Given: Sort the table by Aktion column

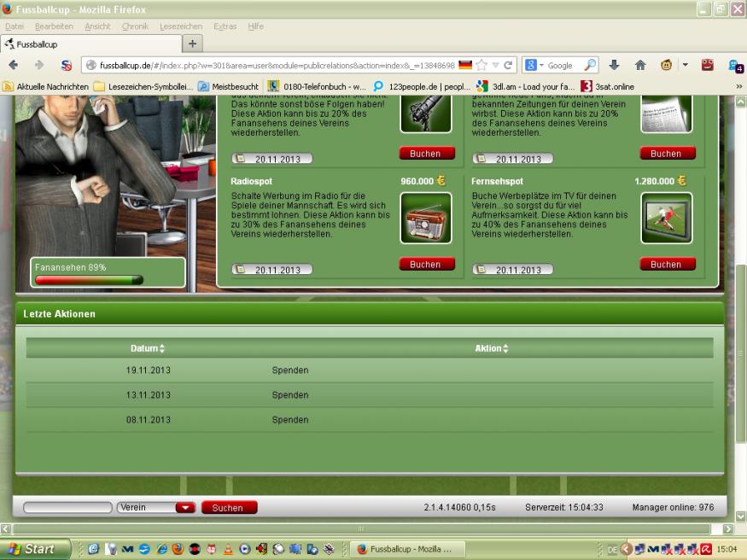Looking at the screenshot, I should (492, 348).
